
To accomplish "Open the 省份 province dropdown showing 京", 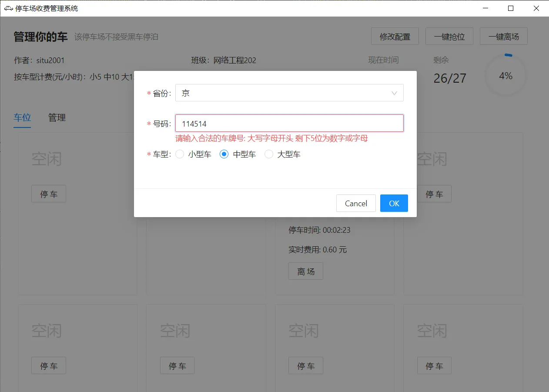I will point(289,93).
